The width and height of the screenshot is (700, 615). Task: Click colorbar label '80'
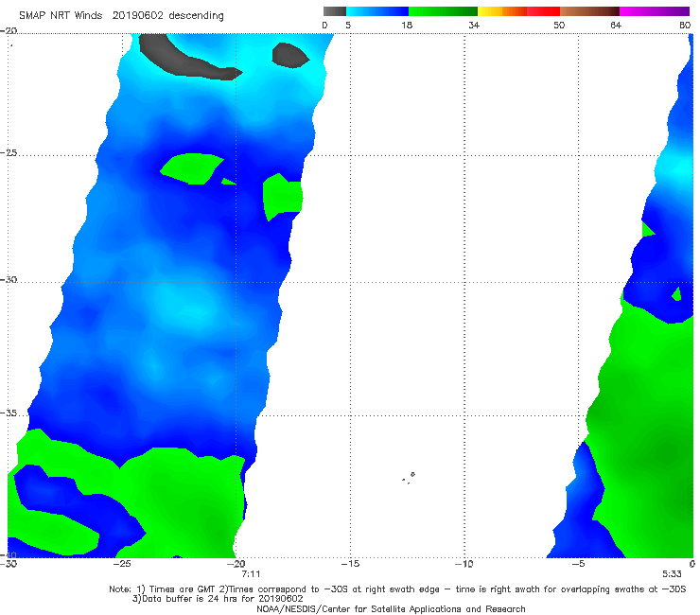[685, 26]
